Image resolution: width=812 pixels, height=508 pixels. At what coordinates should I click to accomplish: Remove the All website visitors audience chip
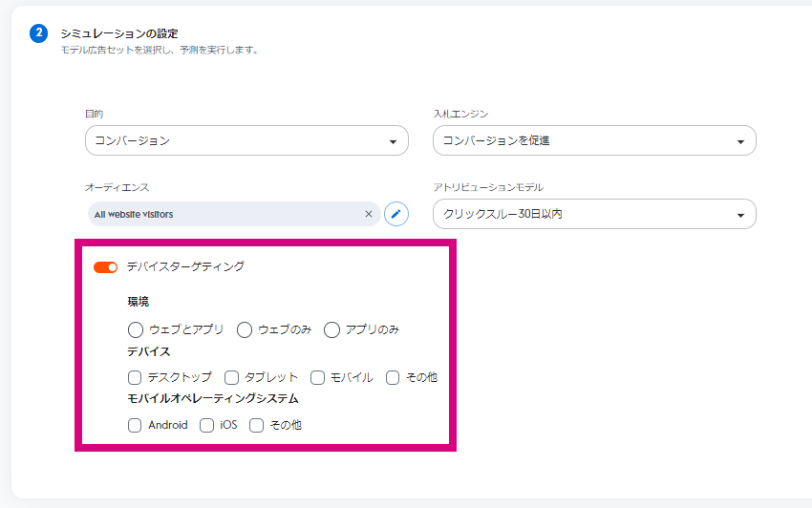tap(369, 214)
